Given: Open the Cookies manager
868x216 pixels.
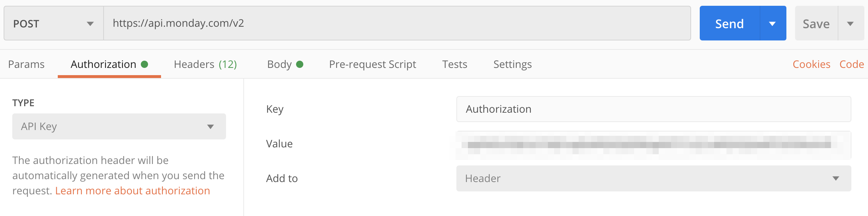Looking at the screenshot, I should pos(811,64).
